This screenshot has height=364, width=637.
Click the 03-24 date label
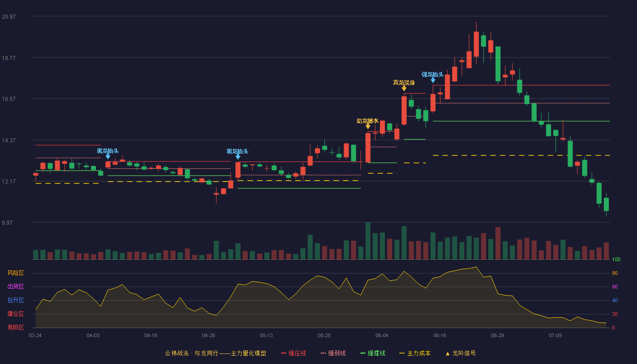[x=35, y=335]
